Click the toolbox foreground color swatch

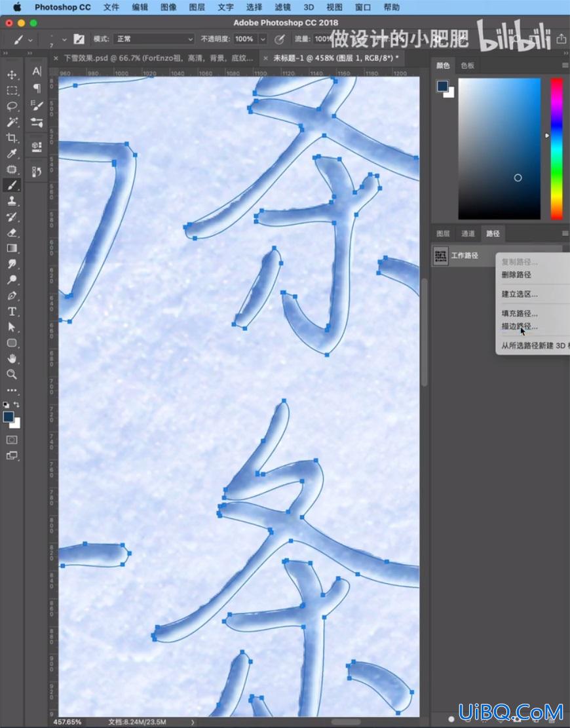click(x=9, y=417)
